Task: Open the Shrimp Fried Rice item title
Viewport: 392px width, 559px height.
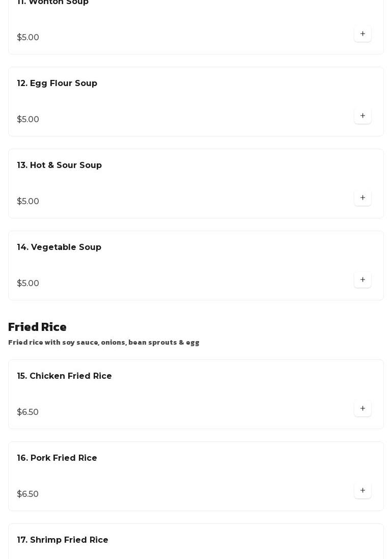Action: [x=63, y=540]
